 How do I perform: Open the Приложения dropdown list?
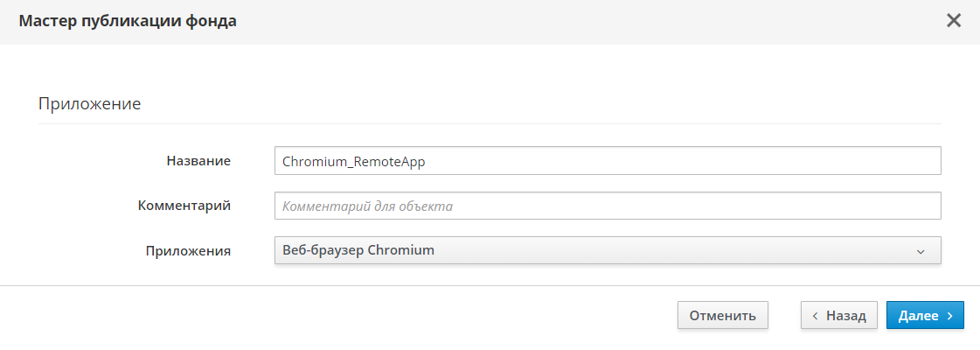607,250
